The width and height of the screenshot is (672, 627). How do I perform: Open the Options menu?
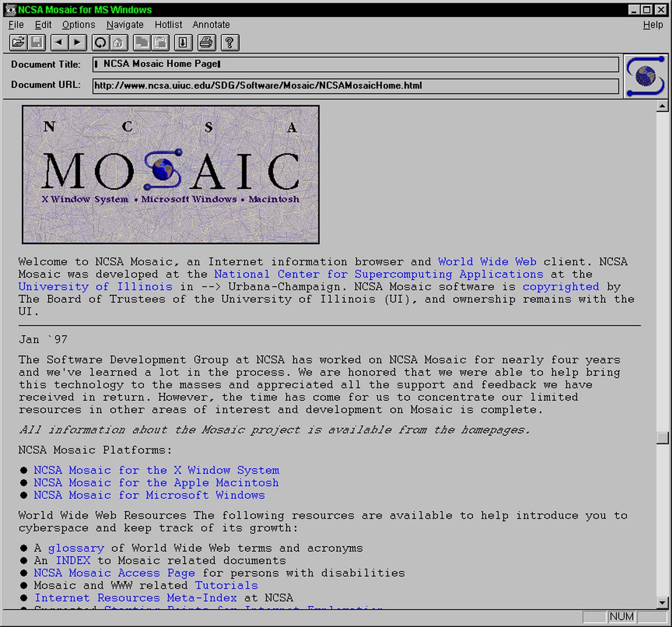tap(78, 24)
